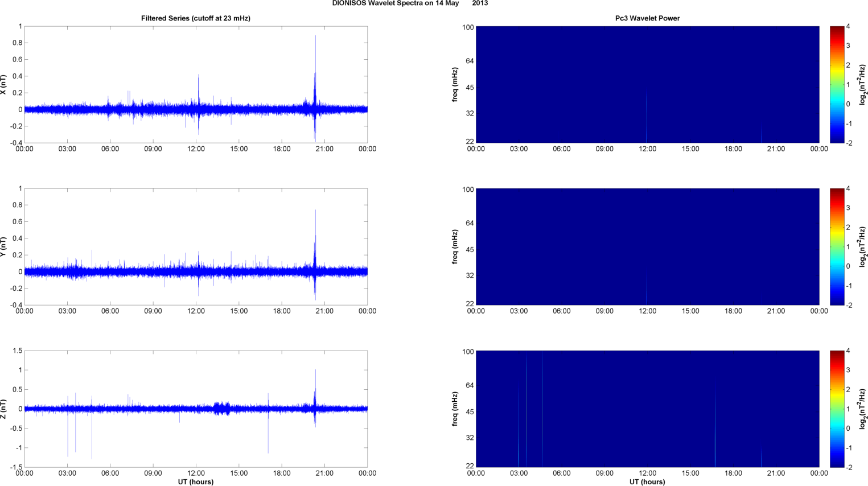
Task: Click '21:00' tick below the Y series plot
Action: (x=324, y=311)
